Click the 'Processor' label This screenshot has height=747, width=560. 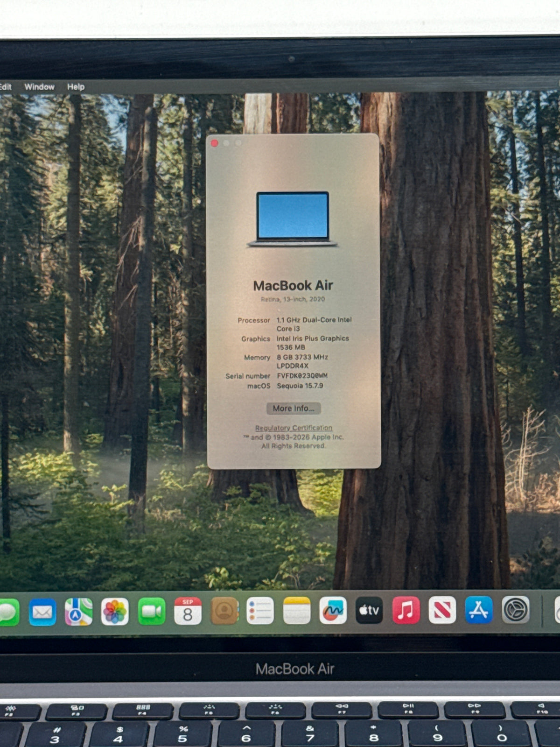[x=254, y=320]
